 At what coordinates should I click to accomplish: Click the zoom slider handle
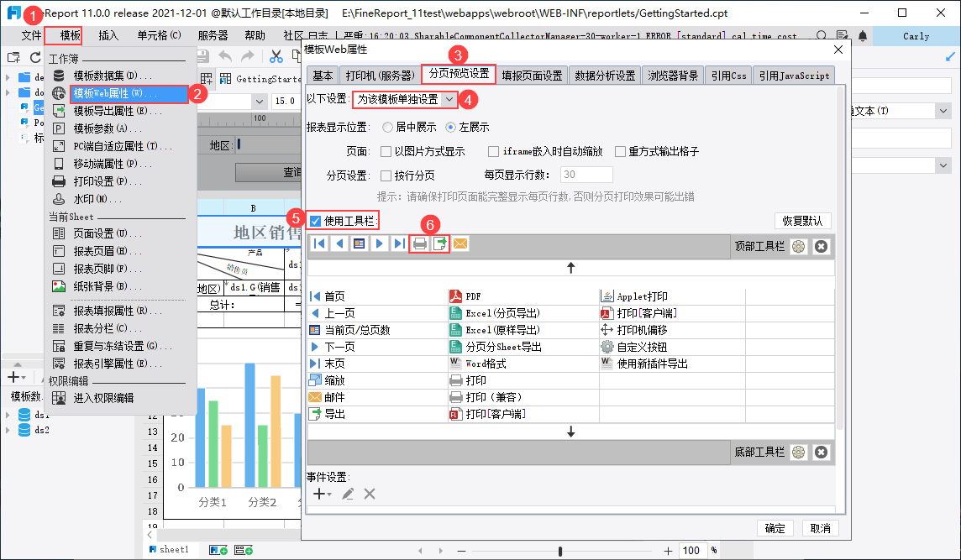point(560,551)
